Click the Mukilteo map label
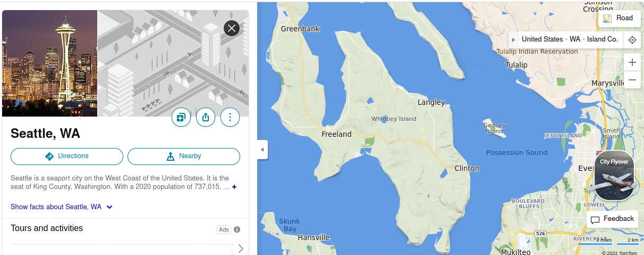 [515, 252]
